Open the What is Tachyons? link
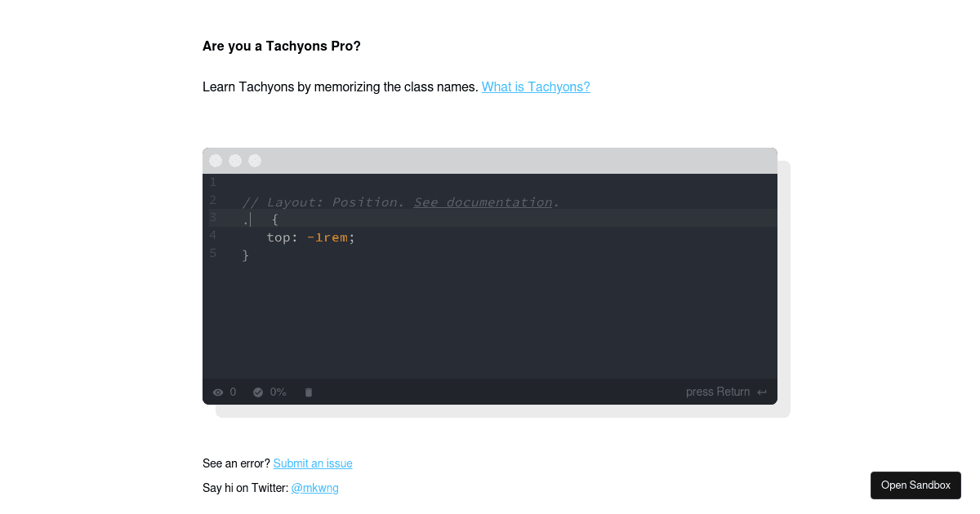This screenshot has width=980, height=514. coord(536,86)
